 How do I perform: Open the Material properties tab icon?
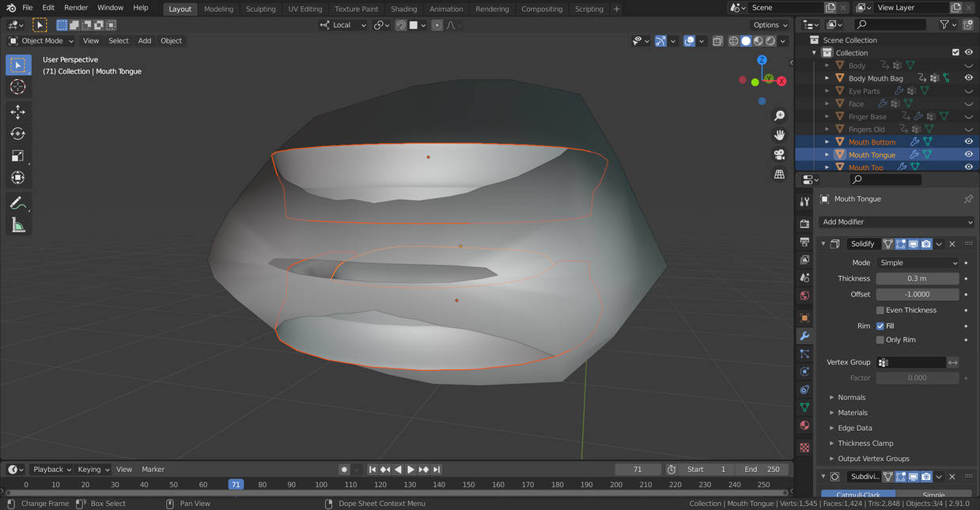[x=804, y=425]
